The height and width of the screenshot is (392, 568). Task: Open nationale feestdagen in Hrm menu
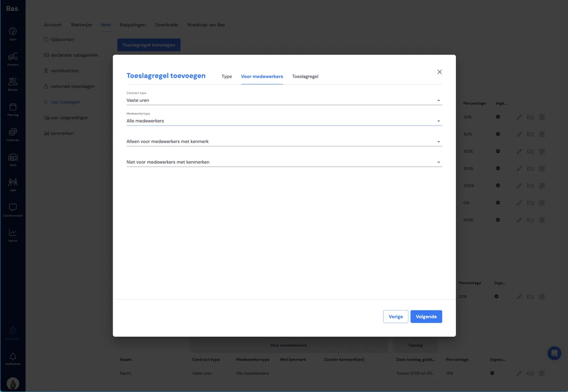69,86
